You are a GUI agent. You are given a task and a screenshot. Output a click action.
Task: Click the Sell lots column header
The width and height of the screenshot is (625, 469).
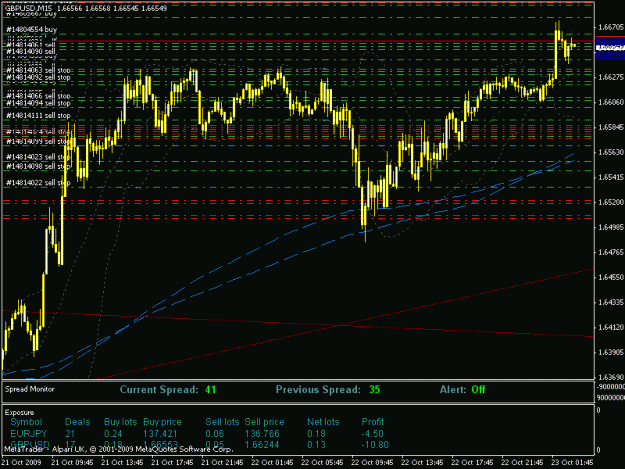tap(222, 422)
